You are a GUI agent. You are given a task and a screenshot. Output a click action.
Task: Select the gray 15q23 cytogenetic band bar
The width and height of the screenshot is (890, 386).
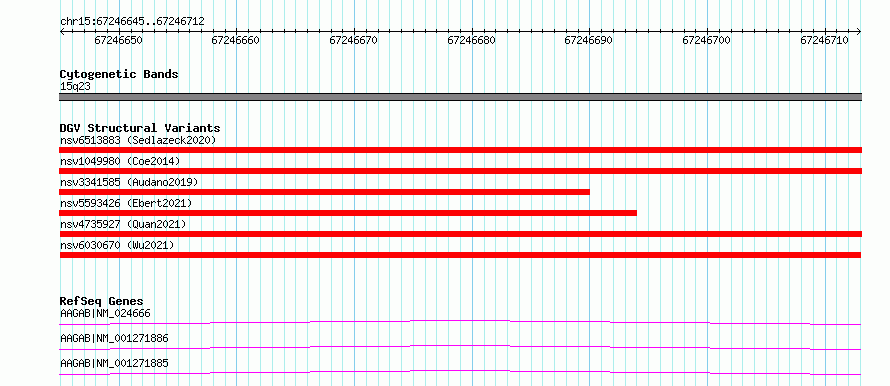click(x=461, y=97)
